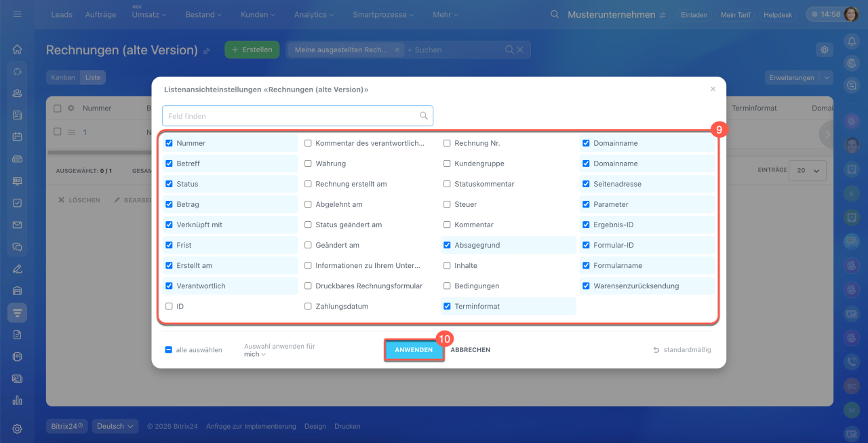Image resolution: width=868 pixels, height=443 pixels.
Task: Enable the Zahlungsdatum checkbox
Action: 309,306
